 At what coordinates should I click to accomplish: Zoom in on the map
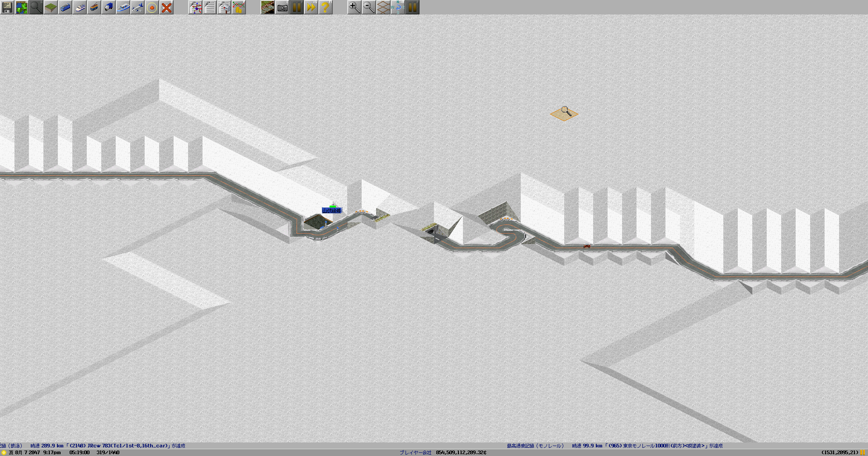pyautogui.click(x=354, y=7)
